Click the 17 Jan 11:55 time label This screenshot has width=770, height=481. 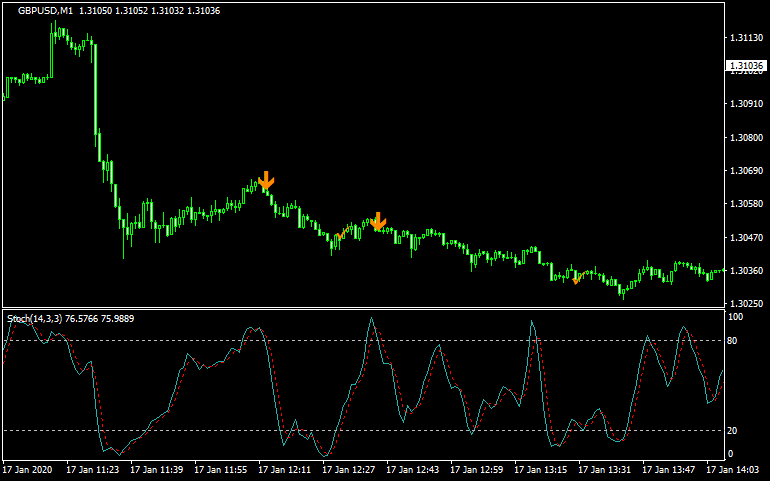point(221,470)
